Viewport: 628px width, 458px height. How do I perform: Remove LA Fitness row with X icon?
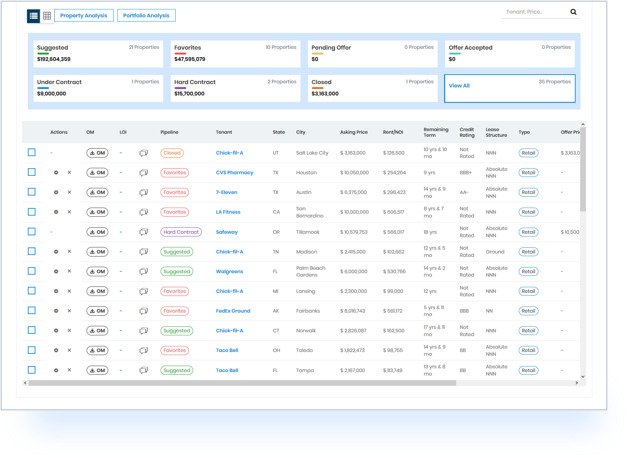pos(69,212)
